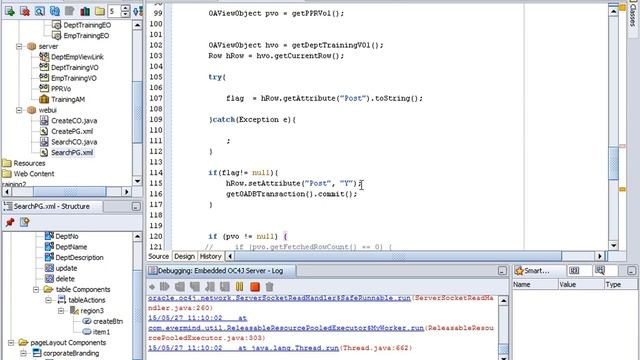Select createBtn in the Structure tree
The height and width of the screenshot is (360, 640).
(x=108, y=321)
